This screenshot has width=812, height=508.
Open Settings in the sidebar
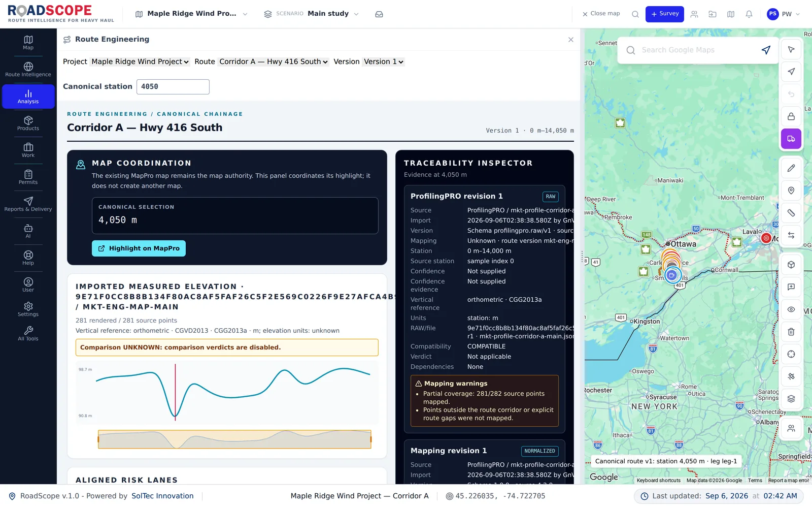28,309
